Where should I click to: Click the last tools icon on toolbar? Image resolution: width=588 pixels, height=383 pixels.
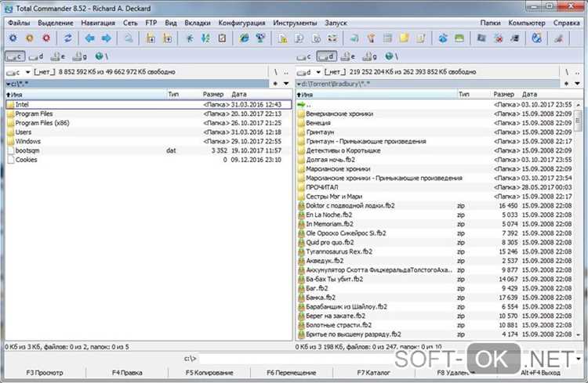coord(559,38)
